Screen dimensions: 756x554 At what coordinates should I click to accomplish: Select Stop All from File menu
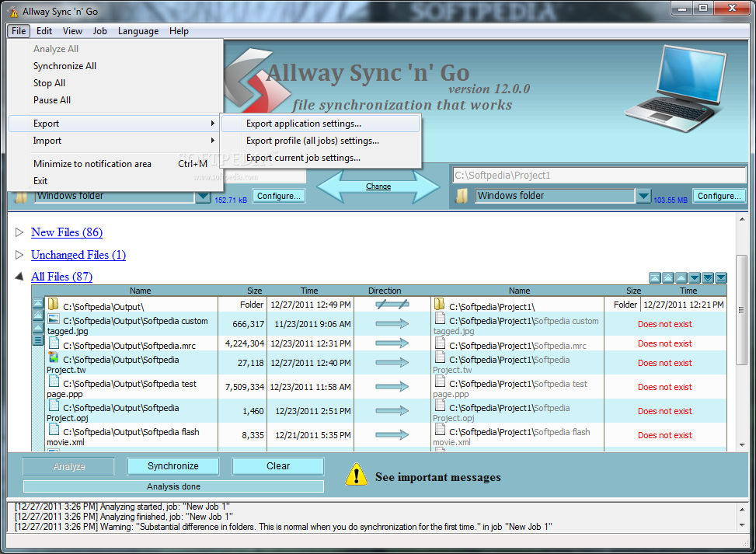tap(113, 83)
